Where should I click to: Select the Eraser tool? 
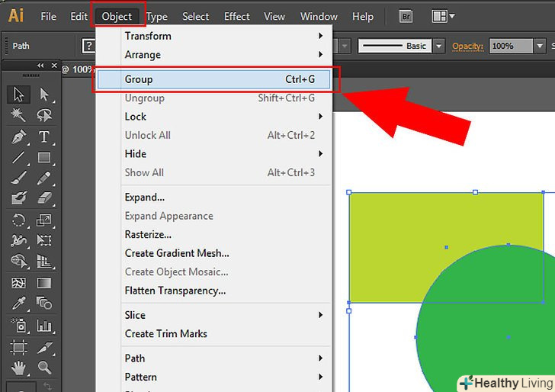click(x=44, y=198)
